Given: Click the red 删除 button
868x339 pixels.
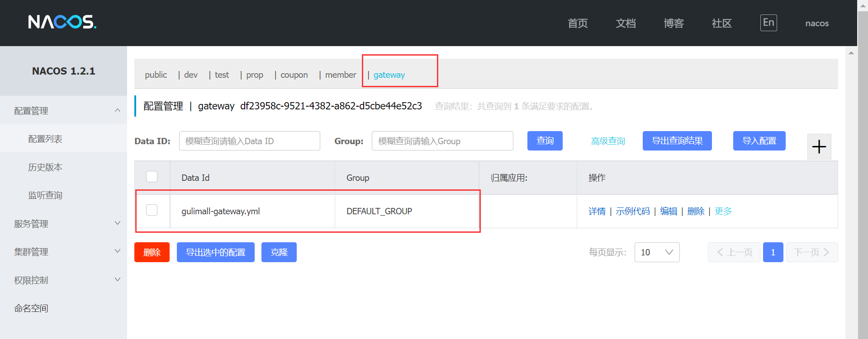Looking at the screenshot, I should (x=152, y=252).
